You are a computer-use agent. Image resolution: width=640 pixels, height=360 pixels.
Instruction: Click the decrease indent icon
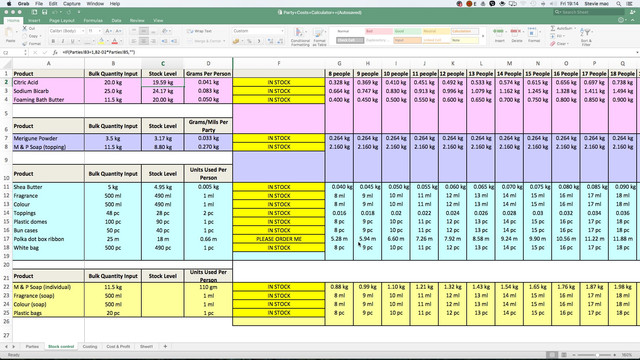pyautogui.click(x=164, y=41)
